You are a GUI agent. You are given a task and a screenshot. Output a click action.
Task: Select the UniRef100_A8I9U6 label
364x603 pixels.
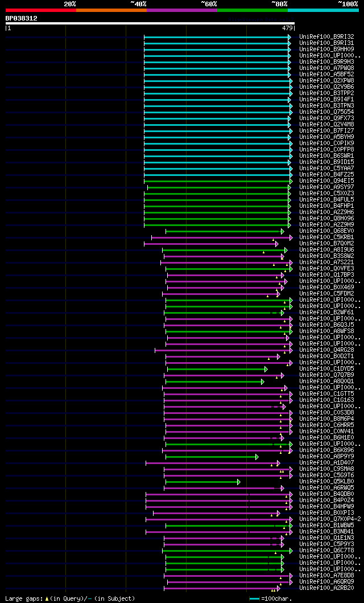tap(327, 249)
